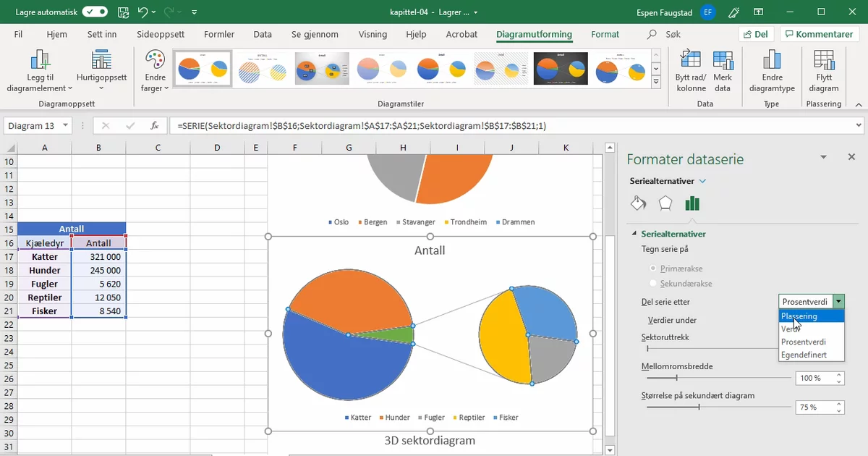Open Legg til diagramelement menu
Screen dimensions: 868x456
(x=40, y=72)
